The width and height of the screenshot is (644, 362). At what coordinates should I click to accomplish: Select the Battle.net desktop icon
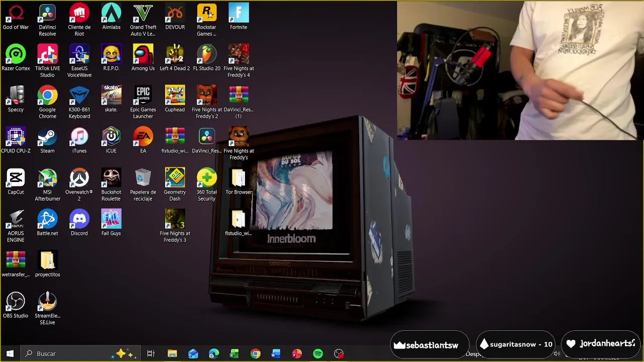coord(47,223)
